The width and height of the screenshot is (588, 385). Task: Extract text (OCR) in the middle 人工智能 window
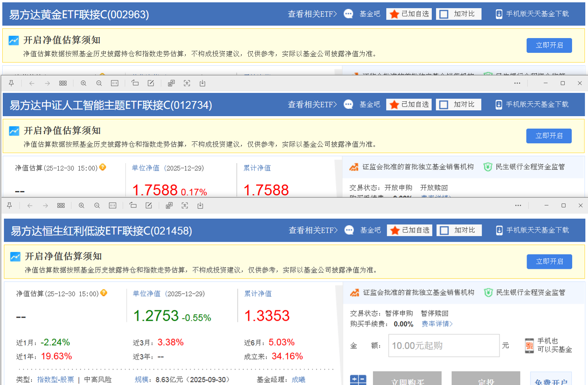coord(187,83)
